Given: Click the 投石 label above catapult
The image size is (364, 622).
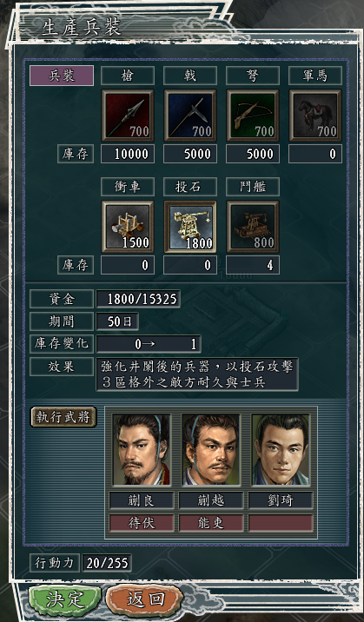Looking at the screenshot, I should click(x=190, y=187).
